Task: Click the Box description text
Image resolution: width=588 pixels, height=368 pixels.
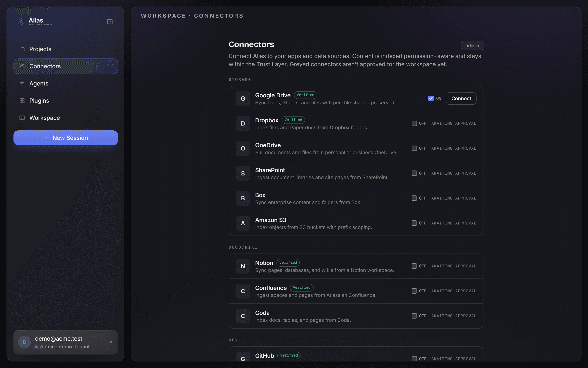Action: point(308,202)
